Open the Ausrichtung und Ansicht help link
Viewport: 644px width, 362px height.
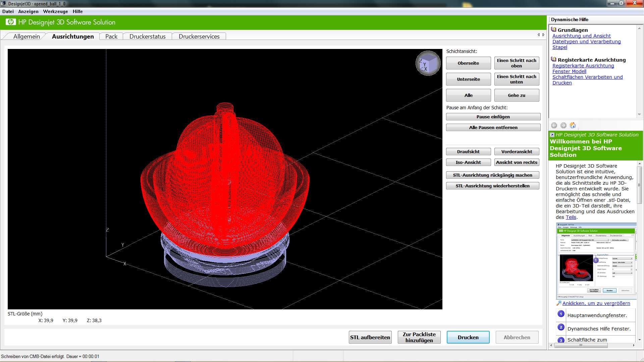(x=582, y=36)
